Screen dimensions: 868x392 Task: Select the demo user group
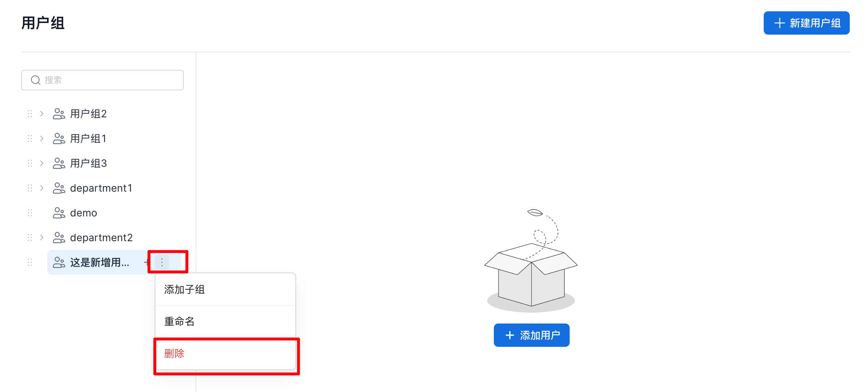click(84, 213)
